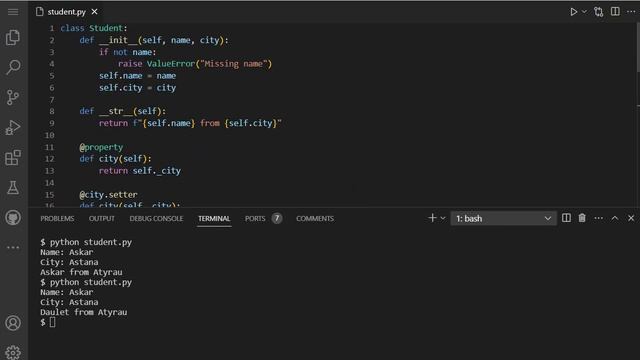Switch to the Ports tab
The image size is (640, 360).
tap(255, 219)
